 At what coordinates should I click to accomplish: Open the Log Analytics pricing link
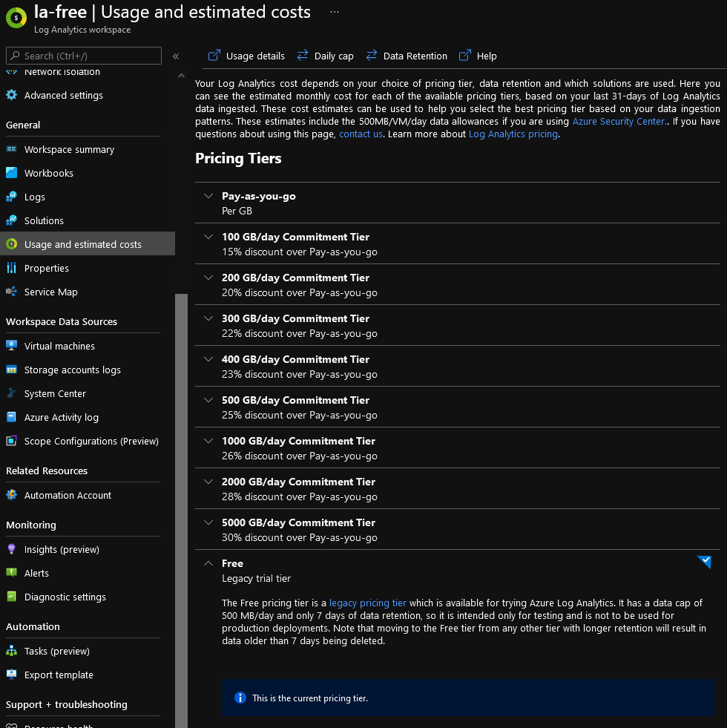pyautogui.click(x=513, y=134)
